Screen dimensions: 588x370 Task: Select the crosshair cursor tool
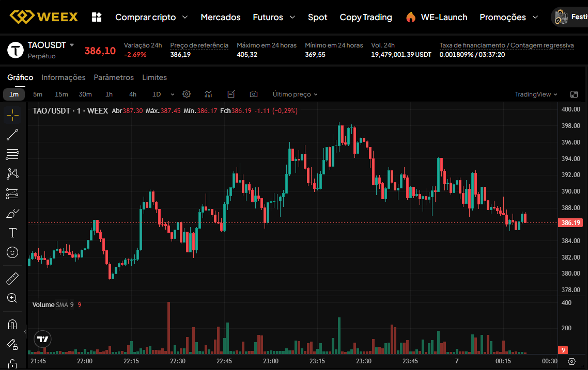pos(12,115)
